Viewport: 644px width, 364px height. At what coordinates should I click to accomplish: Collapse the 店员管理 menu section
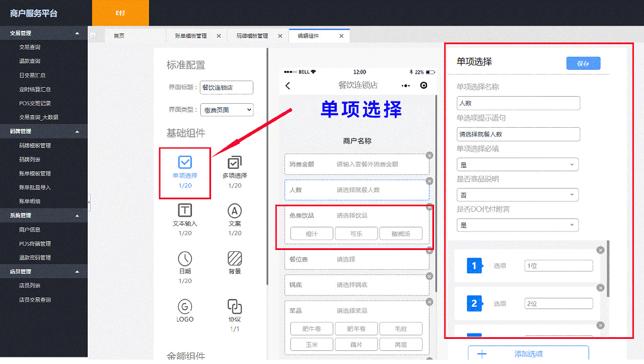(x=77, y=272)
